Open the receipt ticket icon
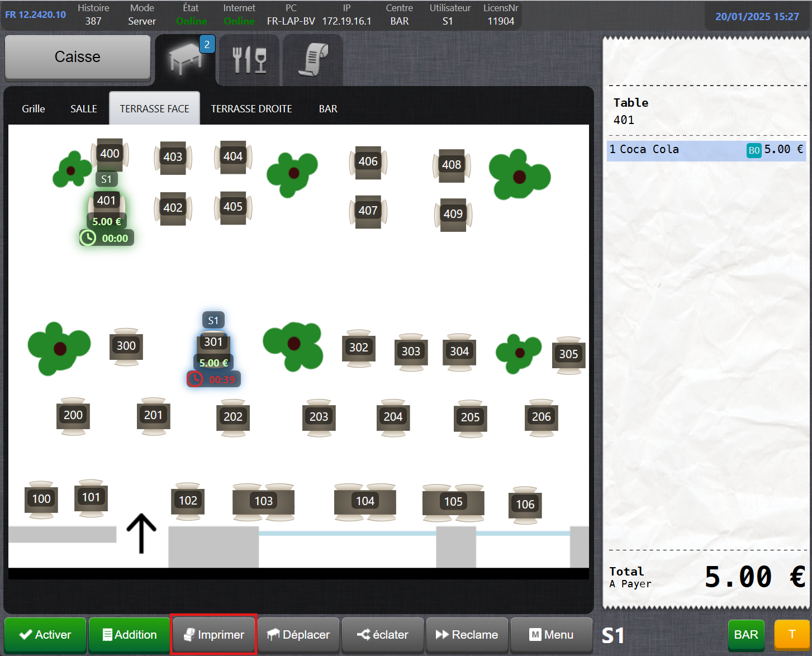The width and height of the screenshot is (812, 656). [x=312, y=60]
